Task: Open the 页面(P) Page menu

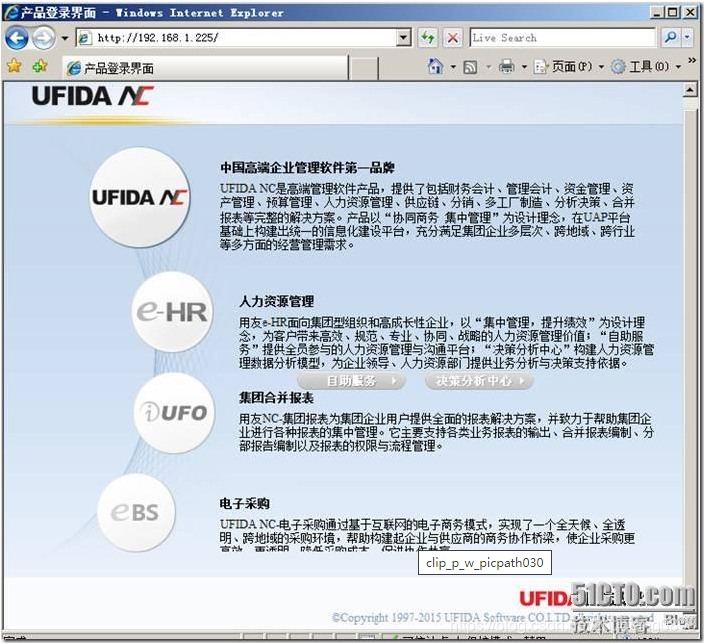Action: click(x=569, y=67)
